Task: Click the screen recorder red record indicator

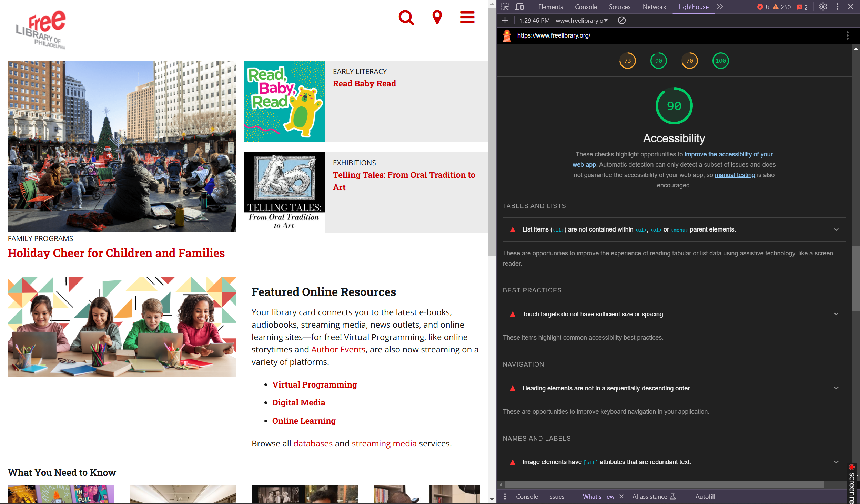Action: pyautogui.click(x=851, y=467)
